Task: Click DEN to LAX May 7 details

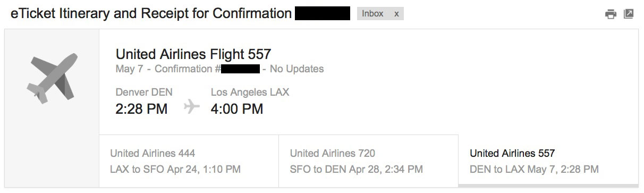Action: tap(535, 170)
